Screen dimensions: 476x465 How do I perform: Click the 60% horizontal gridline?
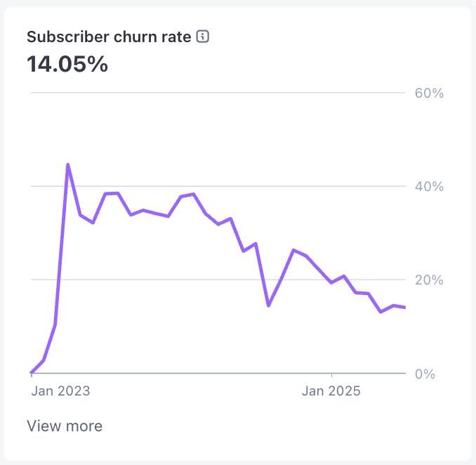pyautogui.click(x=211, y=93)
